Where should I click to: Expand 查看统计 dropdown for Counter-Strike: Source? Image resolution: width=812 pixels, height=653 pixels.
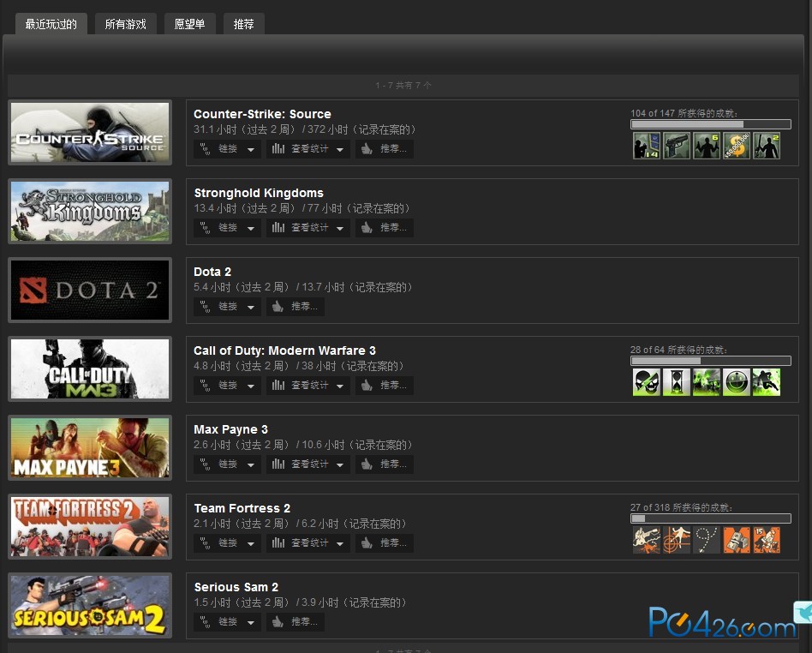[x=308, y=149]
